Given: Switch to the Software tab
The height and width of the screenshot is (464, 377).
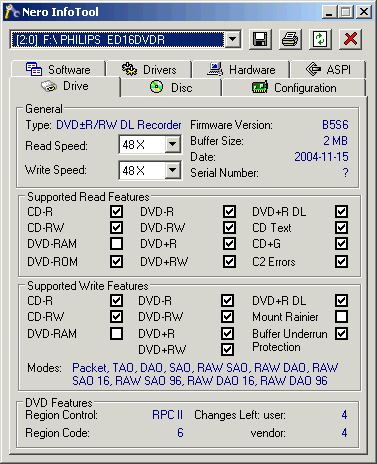Looking at the screenshot, I should tap(58, 69).
